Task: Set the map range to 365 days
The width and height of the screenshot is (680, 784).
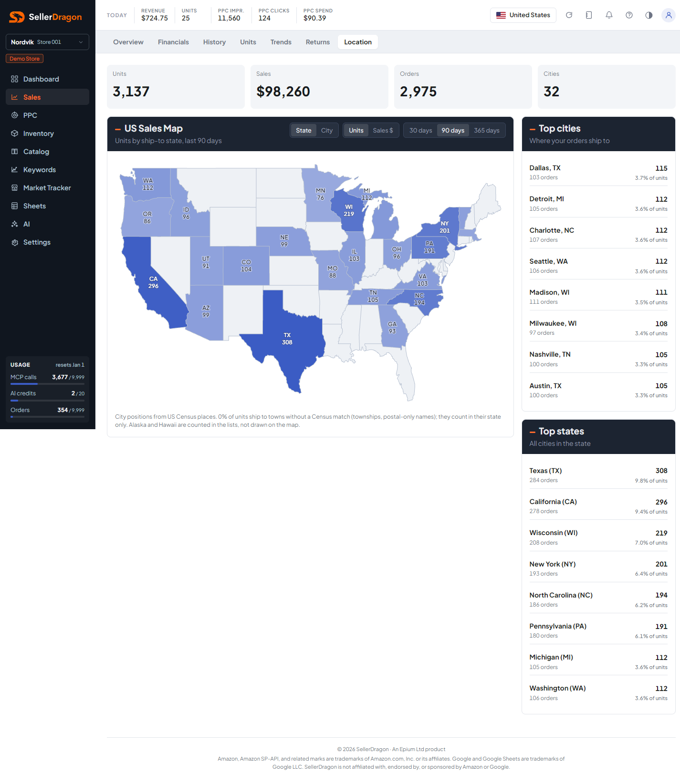Action: tap(487, 131)
